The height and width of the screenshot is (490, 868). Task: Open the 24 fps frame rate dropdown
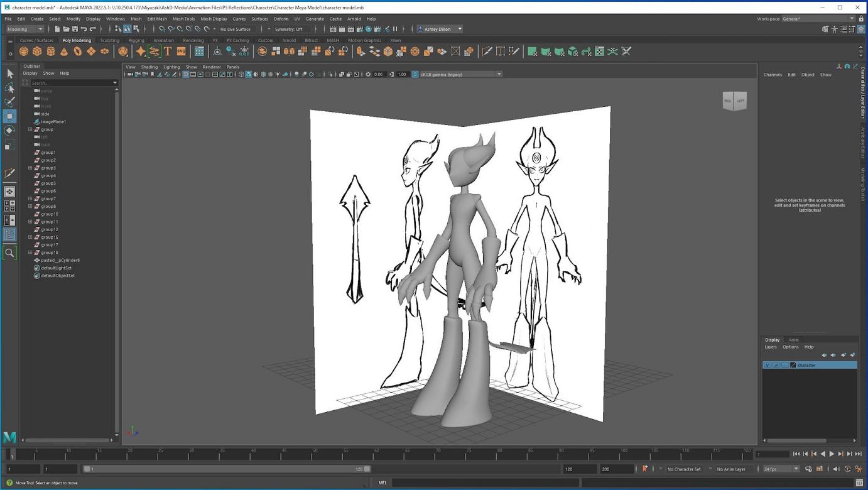(x=781, y=469)
